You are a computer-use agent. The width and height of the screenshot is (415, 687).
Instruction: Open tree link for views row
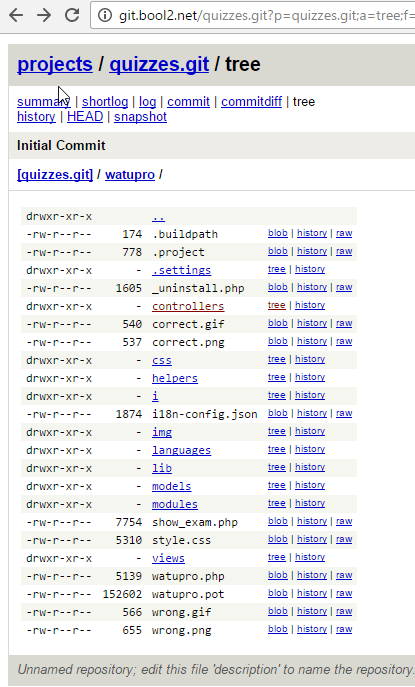(x=277, y=557)
